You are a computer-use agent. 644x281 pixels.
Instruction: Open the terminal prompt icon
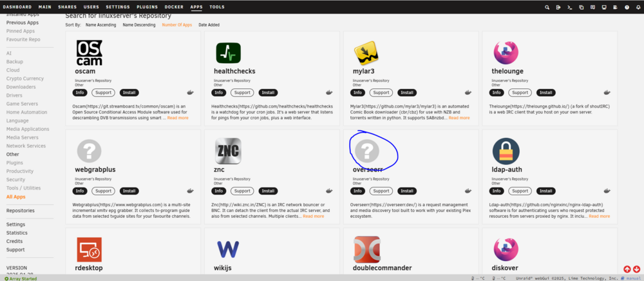tap(570, 7)
